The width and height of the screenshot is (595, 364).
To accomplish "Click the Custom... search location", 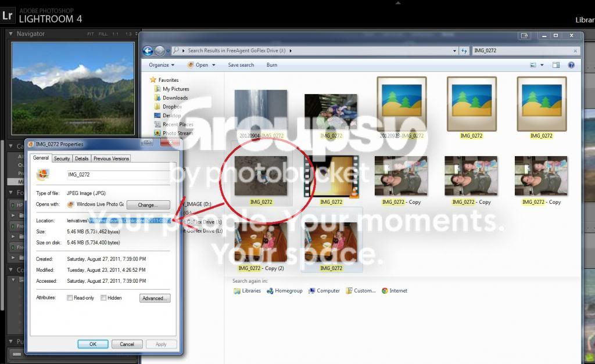I will [360, 291].
